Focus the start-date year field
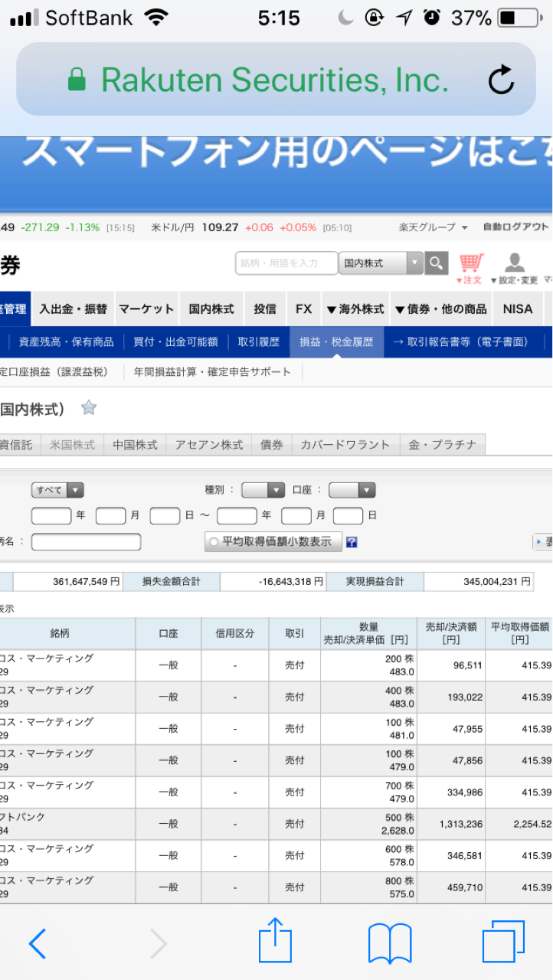 click(51, 515)
